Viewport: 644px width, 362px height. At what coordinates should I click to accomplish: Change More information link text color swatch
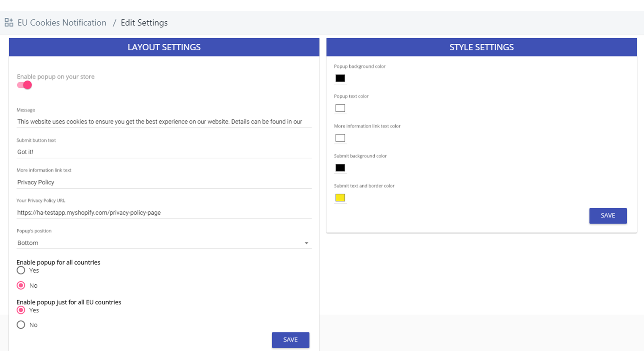[x=340, y=138]
